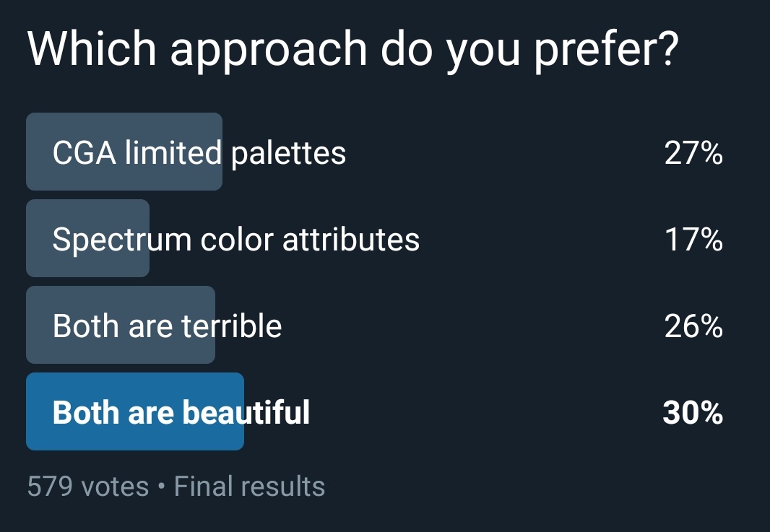Click the winning 30% result value
The height and width of the screenshot is (532, 770).
693,412
